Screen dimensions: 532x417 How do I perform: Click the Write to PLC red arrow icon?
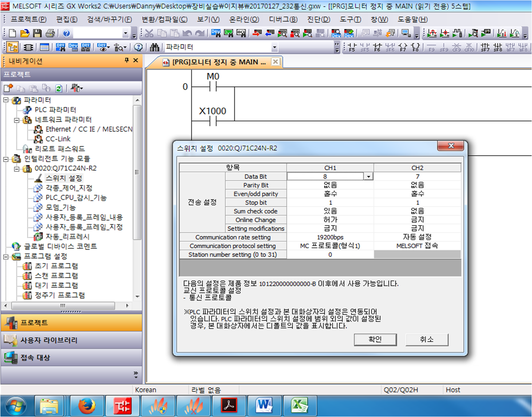257,33
